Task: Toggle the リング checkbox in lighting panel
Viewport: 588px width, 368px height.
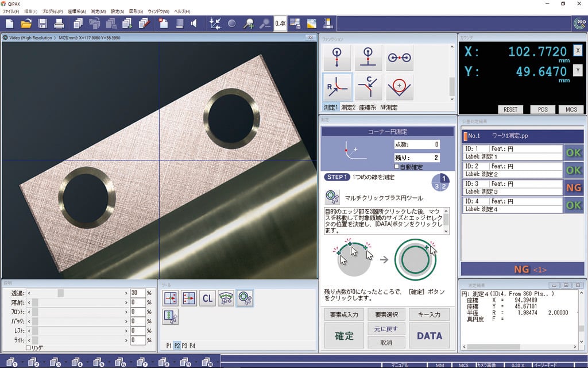Action: [29, 348]
